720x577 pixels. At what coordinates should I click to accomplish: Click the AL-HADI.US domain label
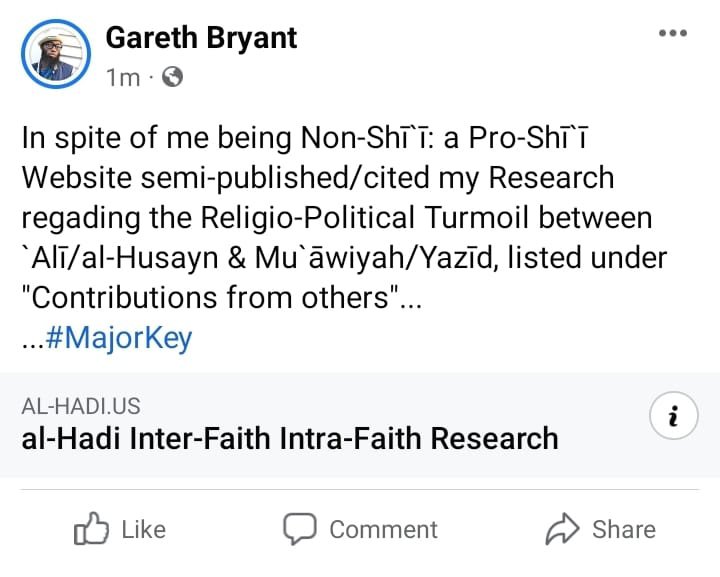click(x=81, y=406)
